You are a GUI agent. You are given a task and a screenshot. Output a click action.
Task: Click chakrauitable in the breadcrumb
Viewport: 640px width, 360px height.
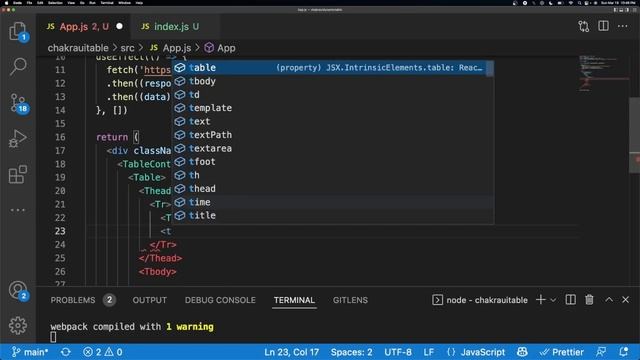[78, 48]
